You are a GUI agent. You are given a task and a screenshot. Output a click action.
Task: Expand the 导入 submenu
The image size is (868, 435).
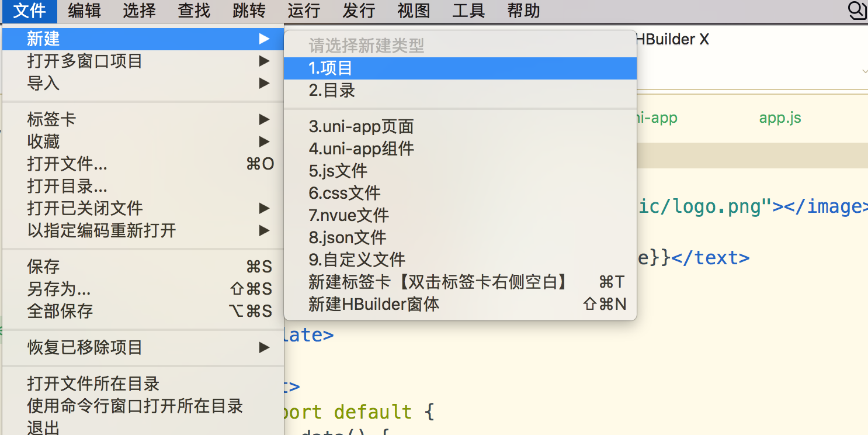coord(143,84)
